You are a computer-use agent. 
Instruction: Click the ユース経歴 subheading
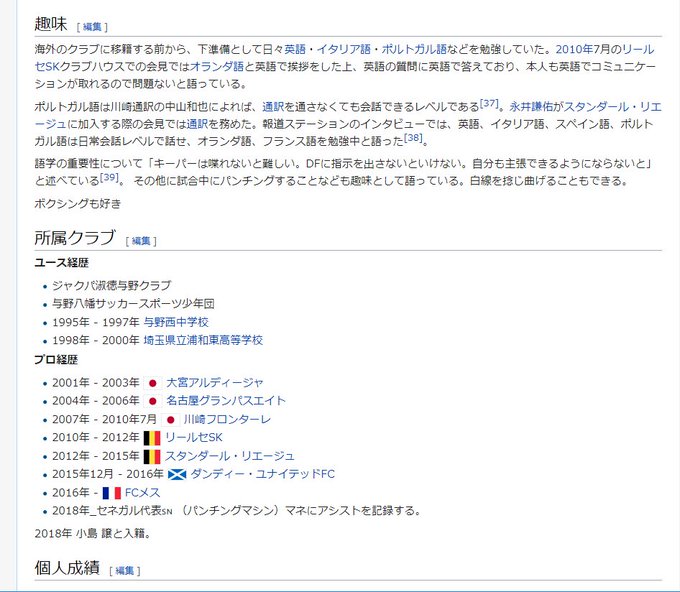tap(62, 263)
